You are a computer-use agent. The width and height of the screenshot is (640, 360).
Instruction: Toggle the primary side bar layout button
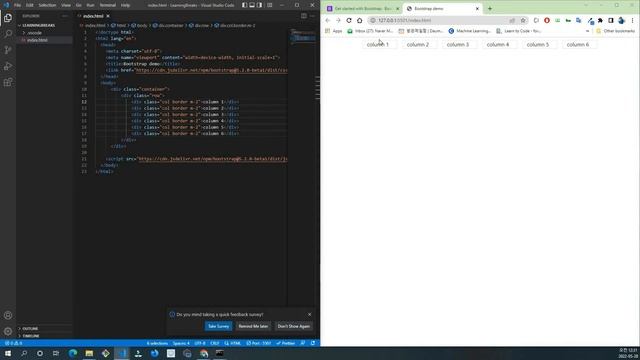click(x=244, y=5)
